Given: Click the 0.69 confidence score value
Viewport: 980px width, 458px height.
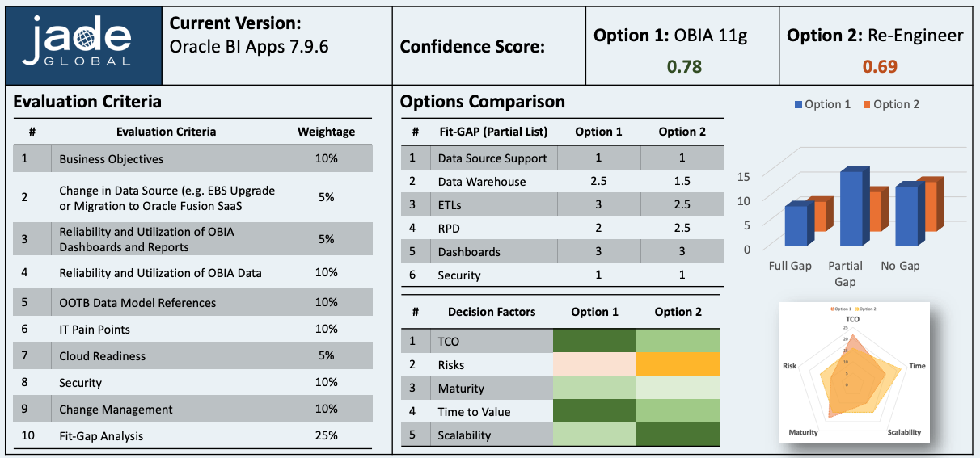Looking at the screenshot, I should 880,66.
